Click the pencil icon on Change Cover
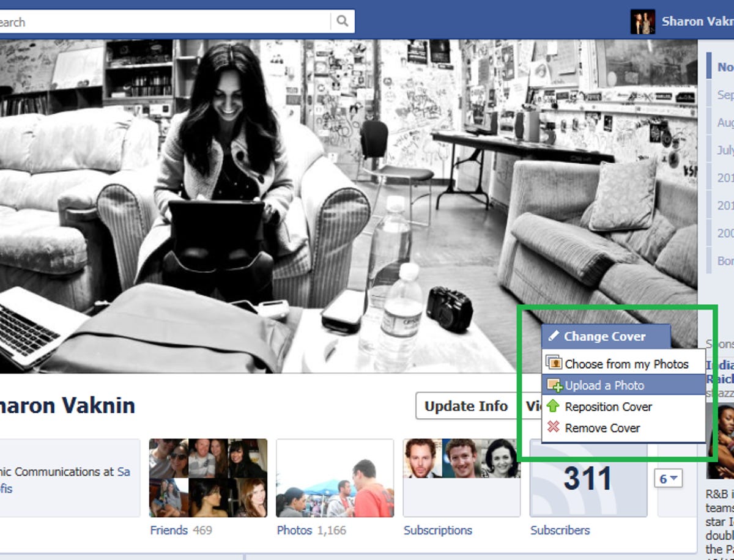The height and width of the screenshot is (560, 734). (554, 336)
